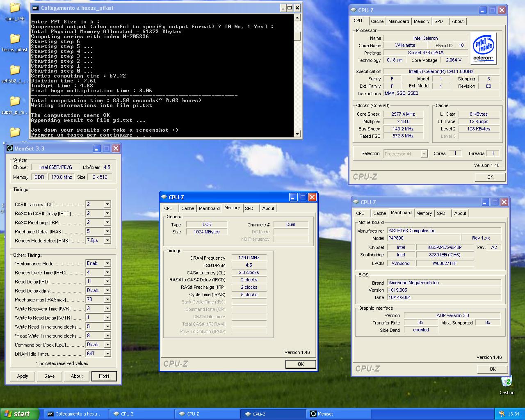The height and width of the screenshot is (420, 525).
Task: Open the Cestino recycle bin
Action: coord(507,385)
